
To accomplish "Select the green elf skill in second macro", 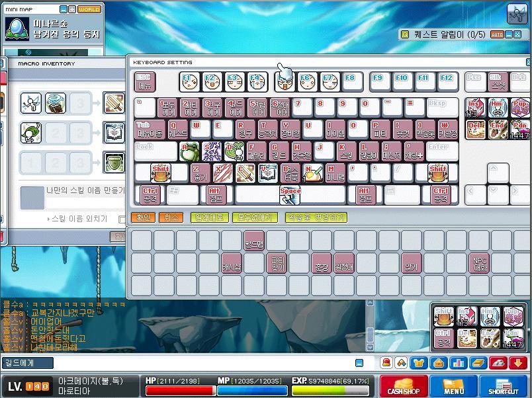I will (x=31, y=133).
